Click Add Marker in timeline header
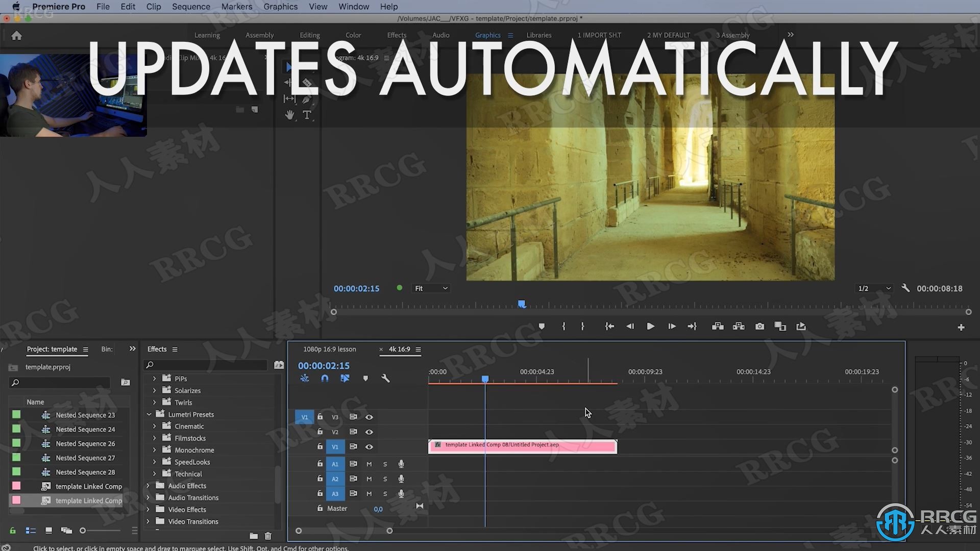This screenshot has width=980, height=551. click(x=365, y=378)
